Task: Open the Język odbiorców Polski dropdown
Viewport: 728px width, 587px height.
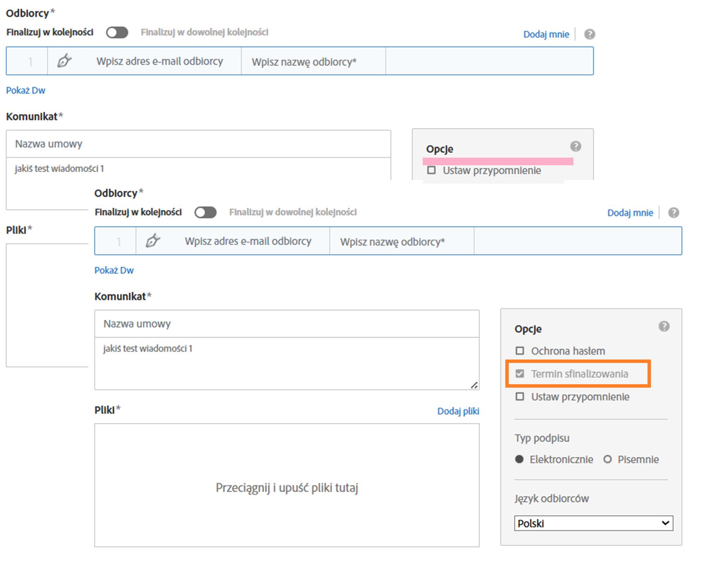Action: click(x=593, y=523)
